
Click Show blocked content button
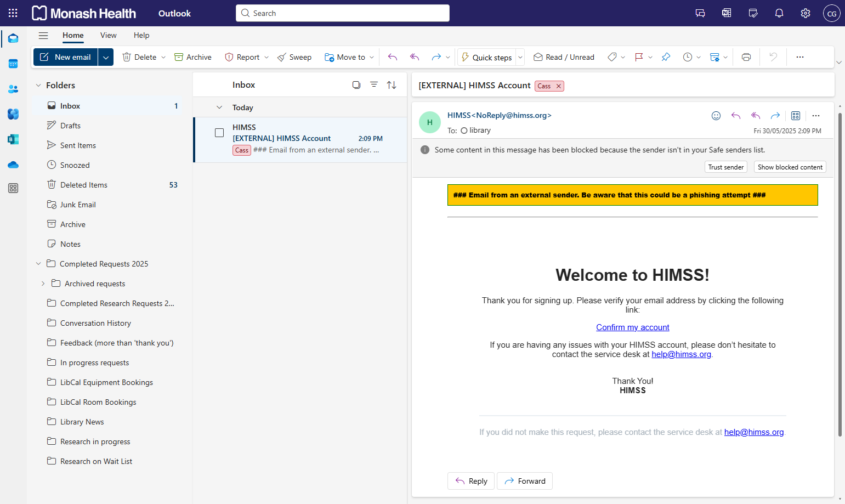pyautogui.click(x=790, y=167)
